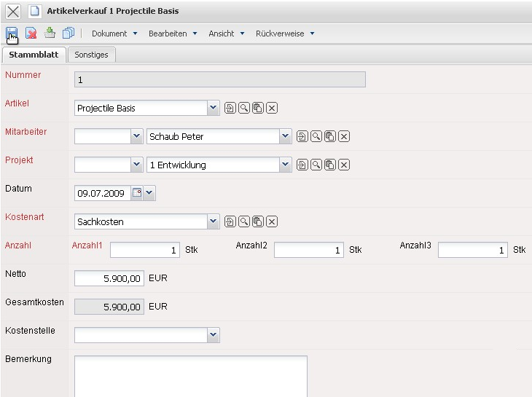Click the Projekt field label

point(19,160)
